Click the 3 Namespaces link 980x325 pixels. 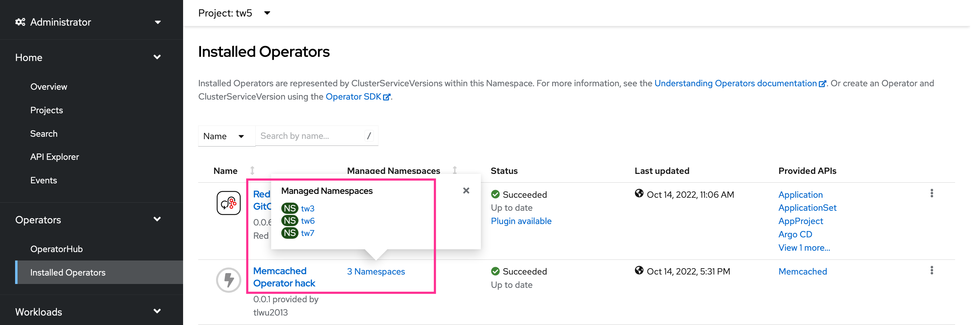(376, 271)
